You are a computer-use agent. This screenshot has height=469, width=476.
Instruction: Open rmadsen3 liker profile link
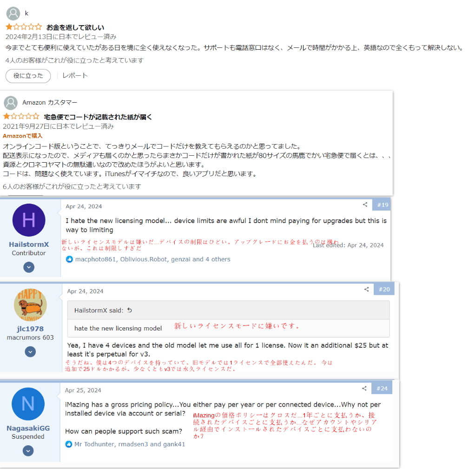[x=133, y=444]
